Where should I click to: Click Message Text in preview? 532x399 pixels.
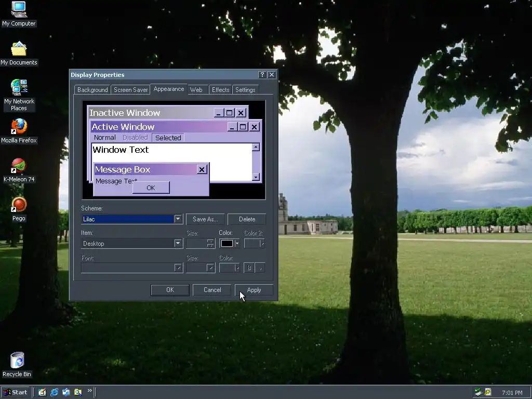(116, 181)
